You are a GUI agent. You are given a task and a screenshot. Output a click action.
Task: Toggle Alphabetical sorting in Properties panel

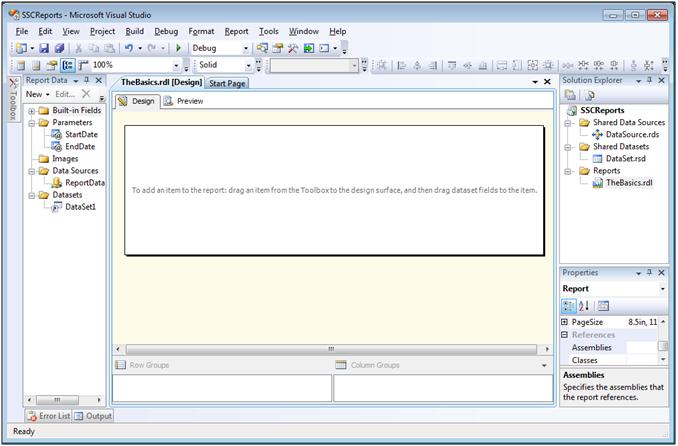pyautogui.click(x=584, y=306)
